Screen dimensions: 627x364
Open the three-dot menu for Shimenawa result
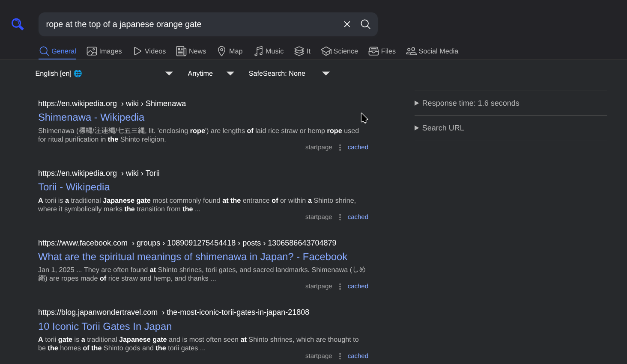(x=340, y=148)
